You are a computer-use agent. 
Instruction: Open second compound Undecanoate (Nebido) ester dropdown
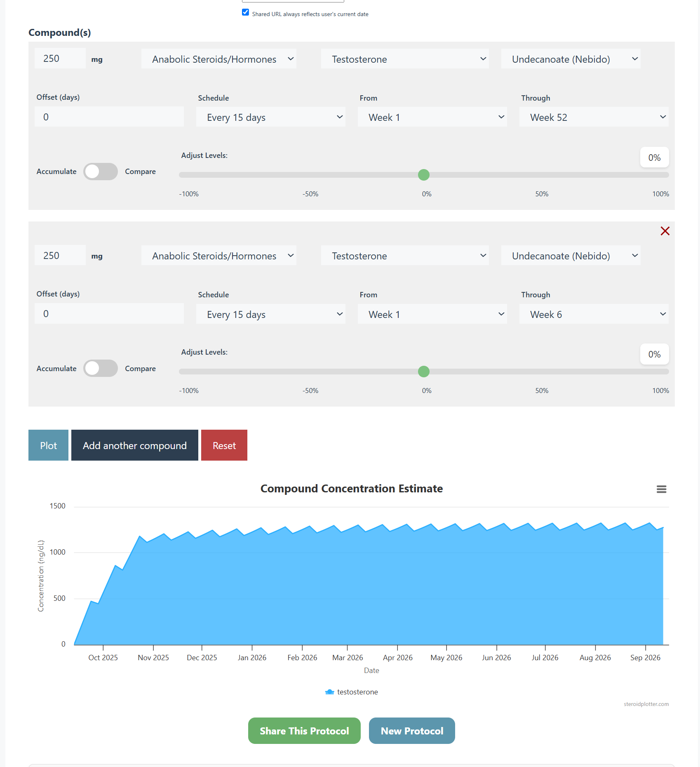coord(571,256)
